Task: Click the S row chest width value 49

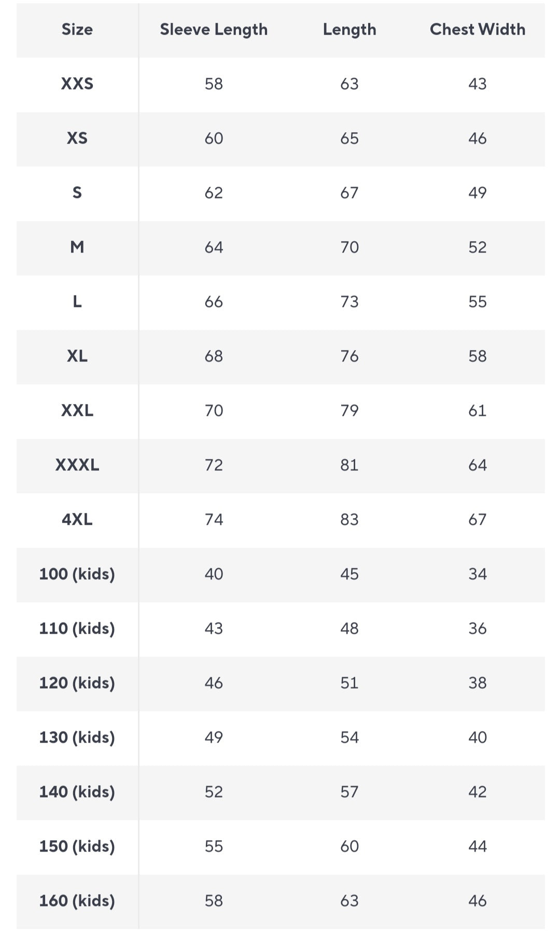Action: click(x=477, y=193)
